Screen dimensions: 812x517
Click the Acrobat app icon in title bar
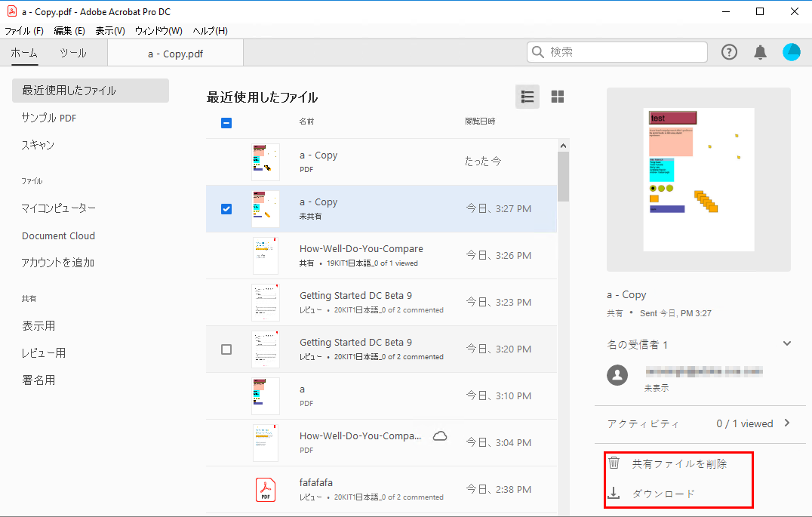(x=11, y=11)
